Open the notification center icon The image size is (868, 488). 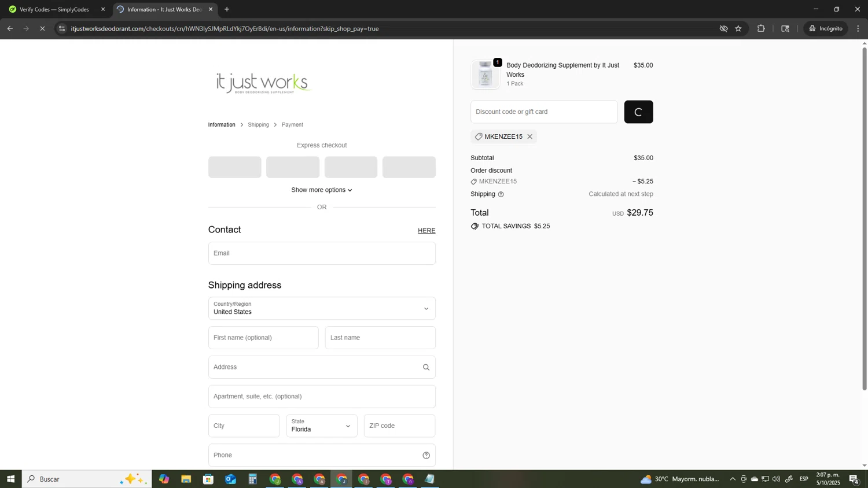854,479
